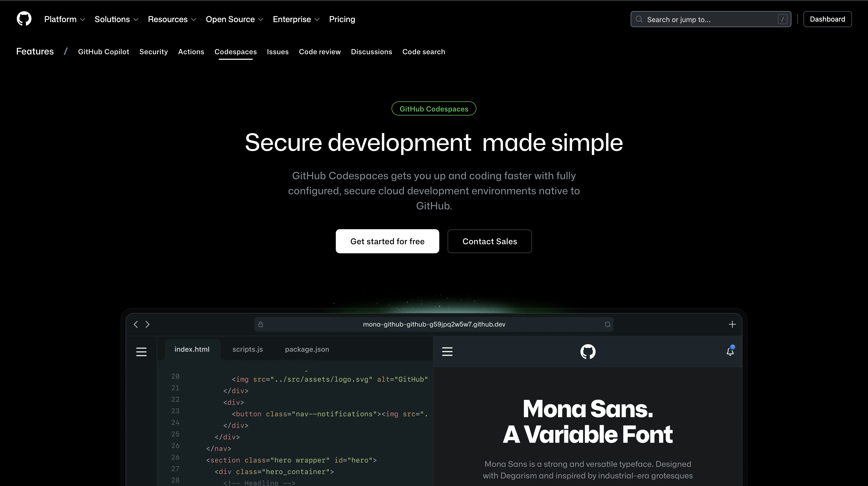
Task: Open the Security features page
Action: pos(153,51)
